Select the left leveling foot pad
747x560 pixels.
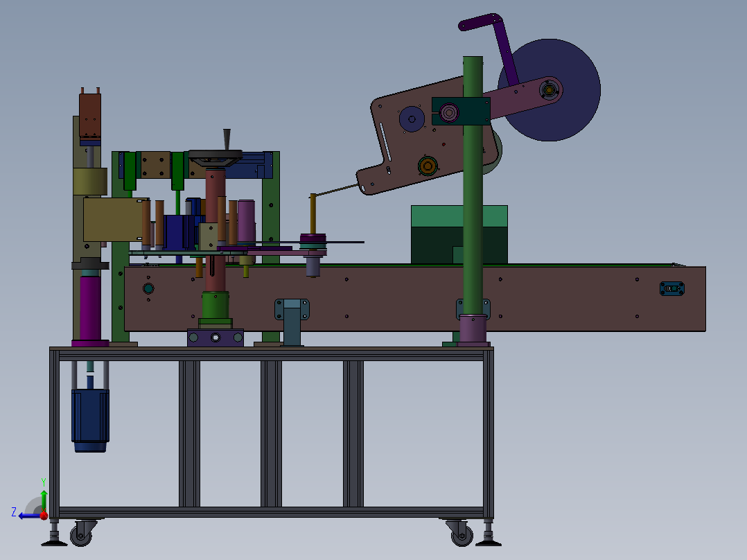click(x=54, y=543)
